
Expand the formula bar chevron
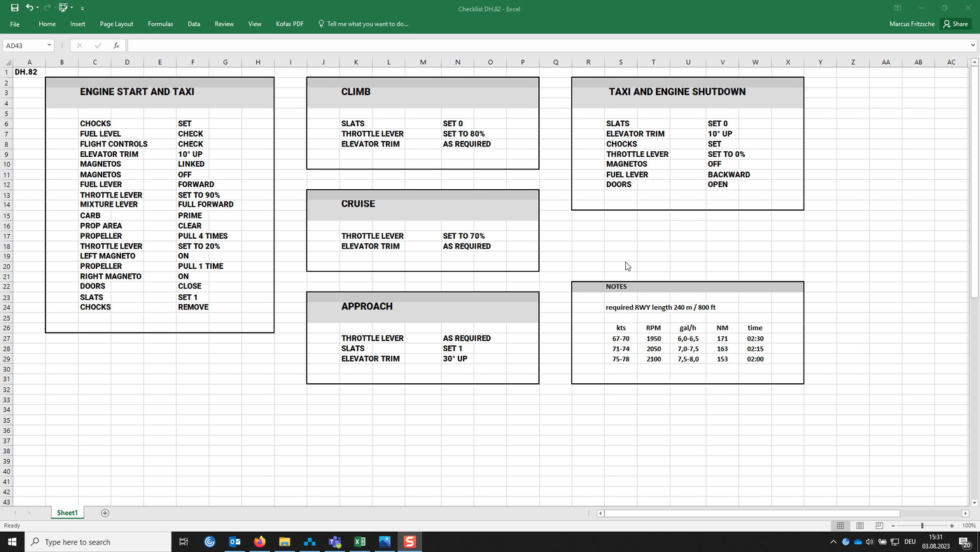coord(973,46)
